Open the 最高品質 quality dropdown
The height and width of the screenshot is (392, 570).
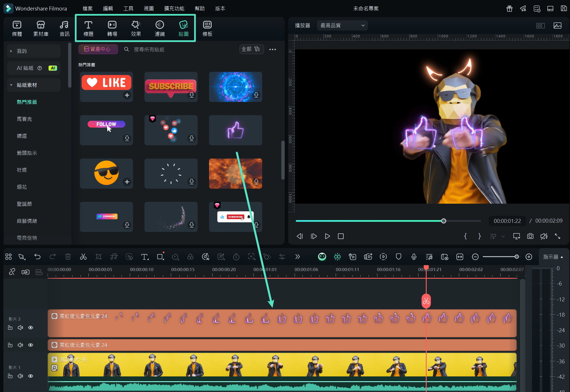click(x=342, y=25)
